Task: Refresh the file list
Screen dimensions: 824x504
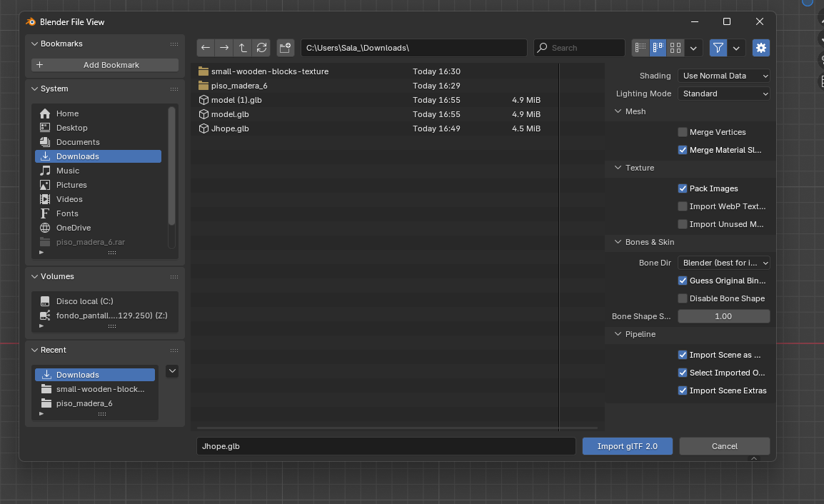Action: [262, 48]
